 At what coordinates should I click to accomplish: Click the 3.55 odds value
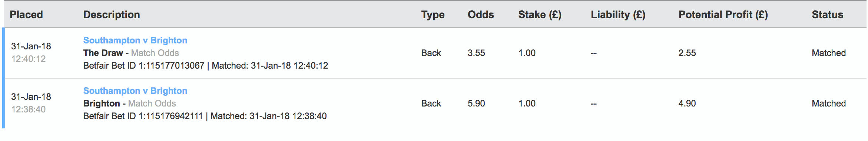(476, 53)
